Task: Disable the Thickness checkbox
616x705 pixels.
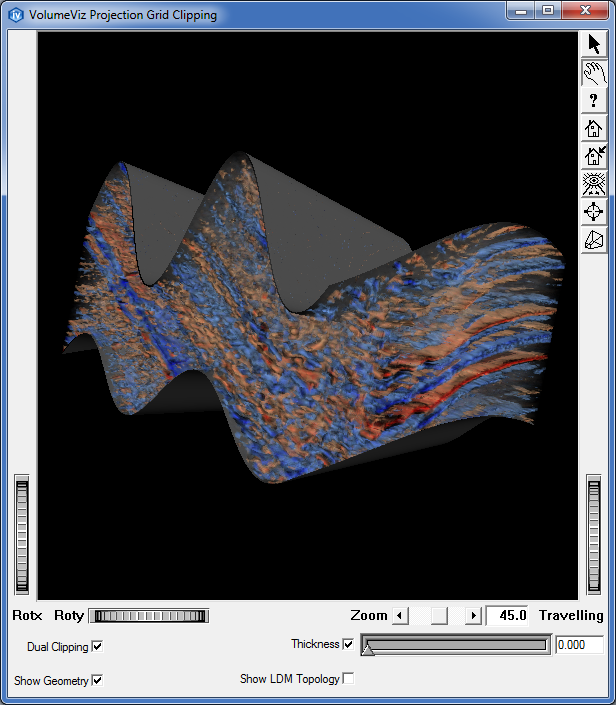Action: [348, 644]
